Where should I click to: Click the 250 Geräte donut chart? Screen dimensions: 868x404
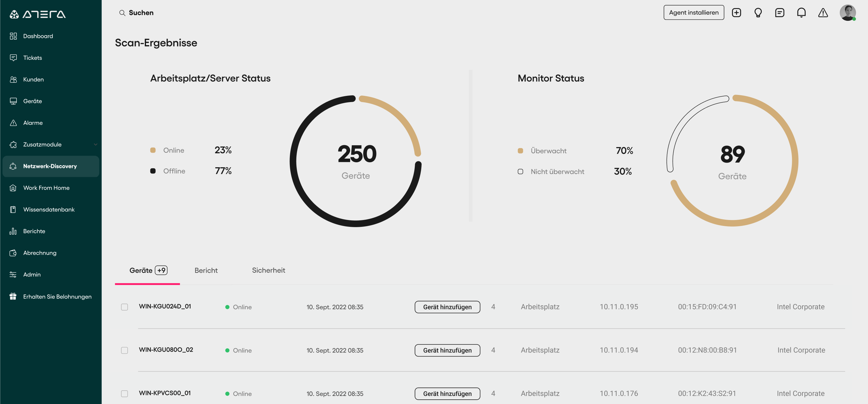355,161
